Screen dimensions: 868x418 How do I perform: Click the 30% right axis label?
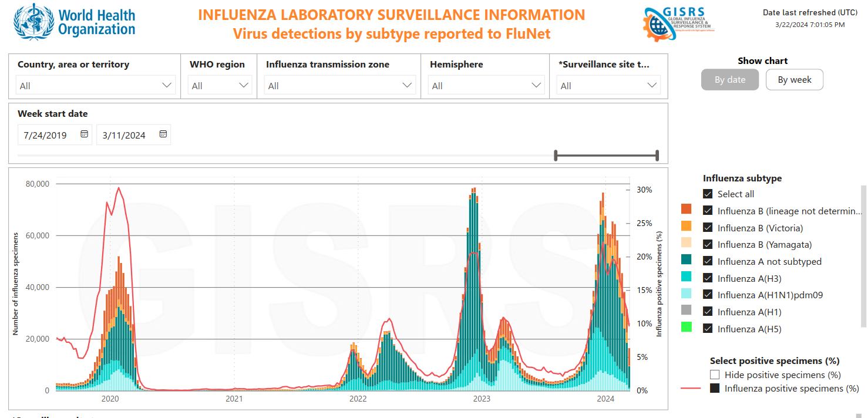644,190
